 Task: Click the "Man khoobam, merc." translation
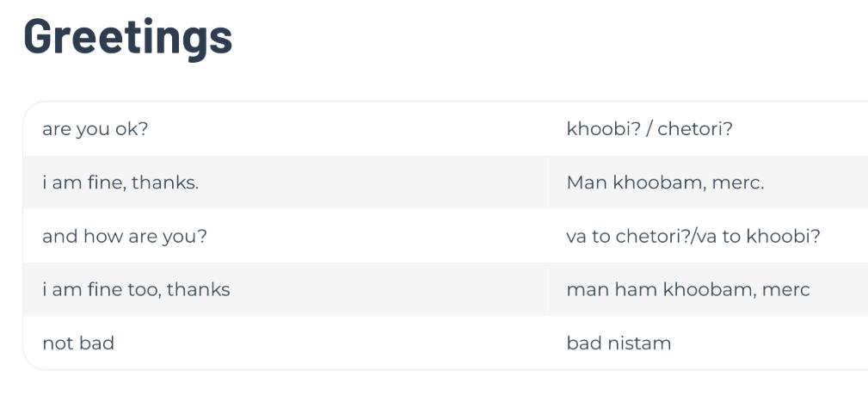pyautogui.click(x=665, y=182)
